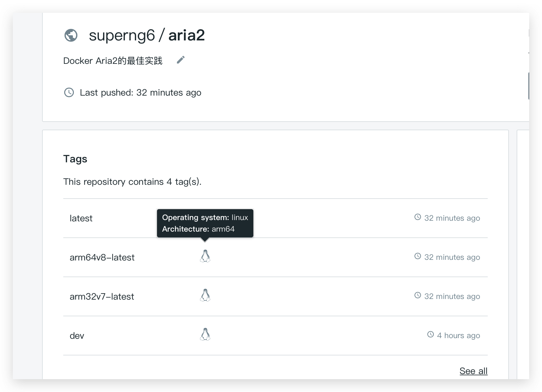This screenshot has height=392, width=542.
Task: Click 'Last pushed: 32 minutes ago' text
Action: point(141,93)
